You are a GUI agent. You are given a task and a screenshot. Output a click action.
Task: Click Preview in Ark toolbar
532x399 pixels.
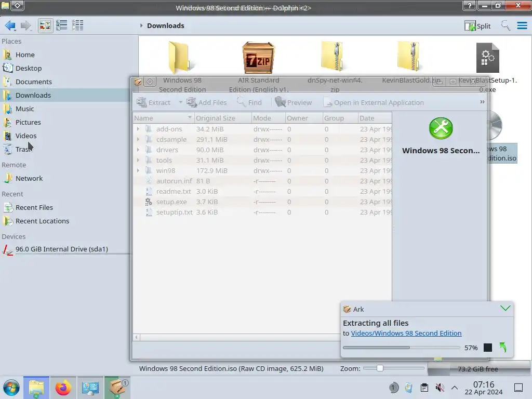click(293, 102)
